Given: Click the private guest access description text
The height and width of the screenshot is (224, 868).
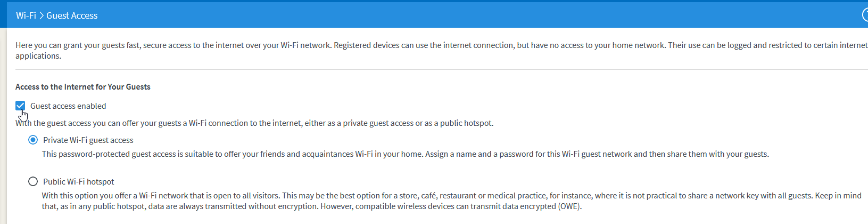Looking at the screenshot, I should click(404, 154).
